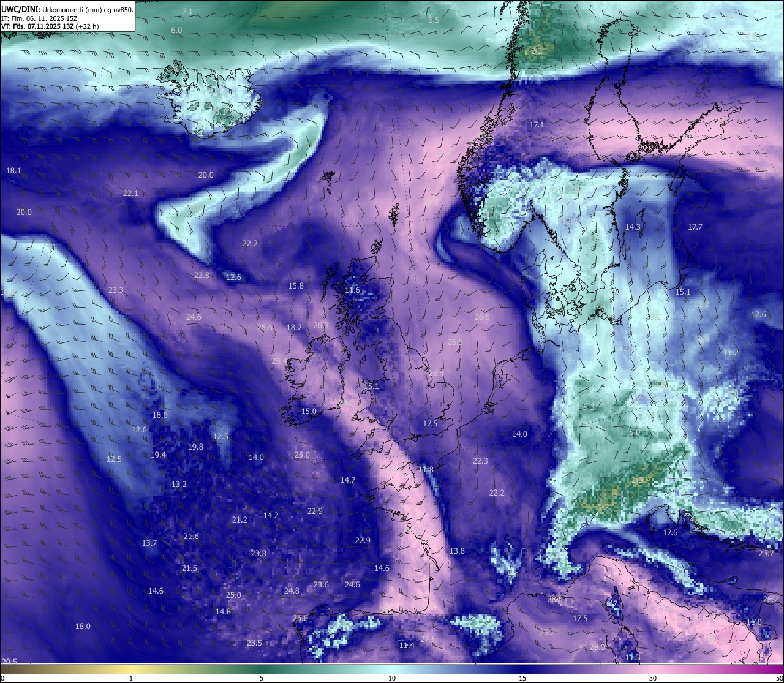Click the 19.8 value label

coord(195,447)
